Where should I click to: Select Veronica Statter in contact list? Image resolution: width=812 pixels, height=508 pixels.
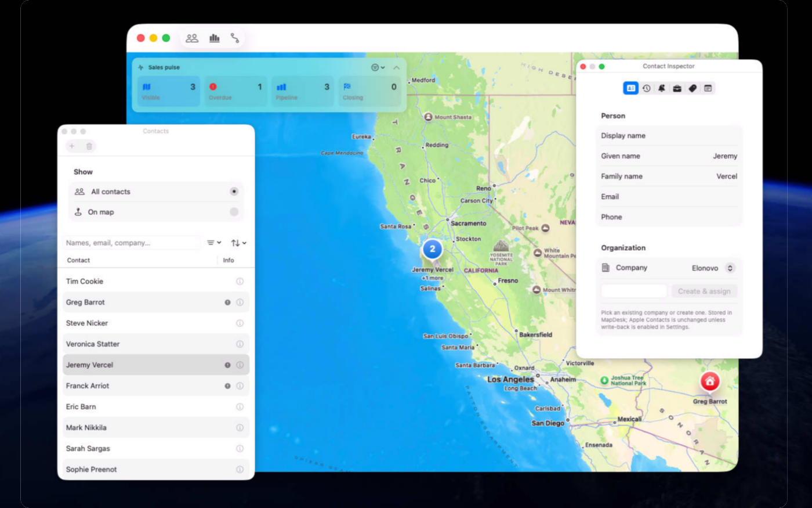click(x=156, y=344)
